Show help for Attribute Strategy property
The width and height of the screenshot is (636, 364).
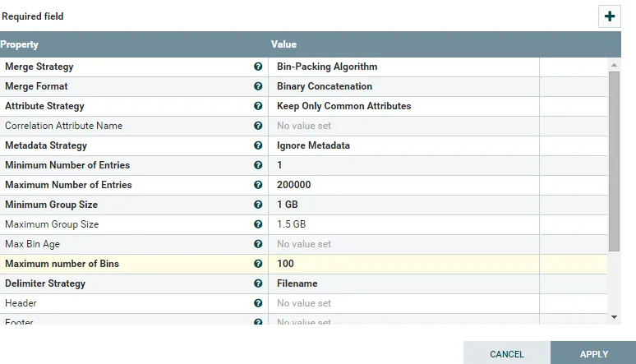258,106
